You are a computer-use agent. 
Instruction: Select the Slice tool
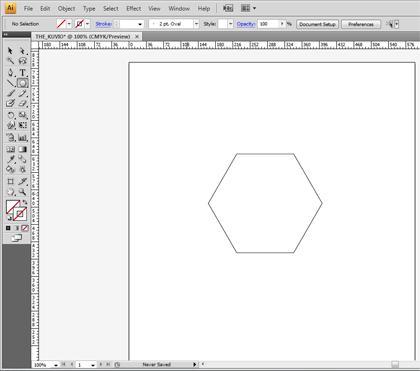click(x=22, y=181)
